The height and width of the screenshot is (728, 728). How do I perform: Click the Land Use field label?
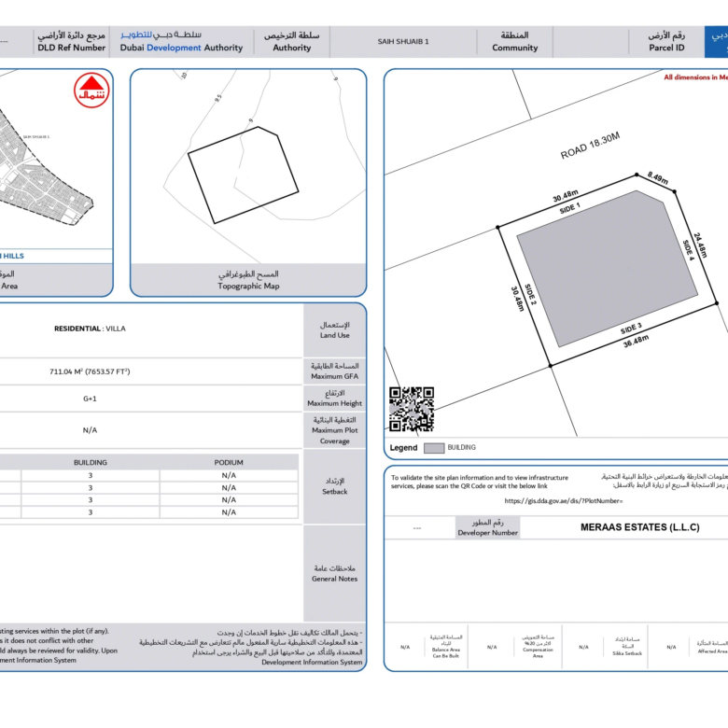tap(334, 329)
